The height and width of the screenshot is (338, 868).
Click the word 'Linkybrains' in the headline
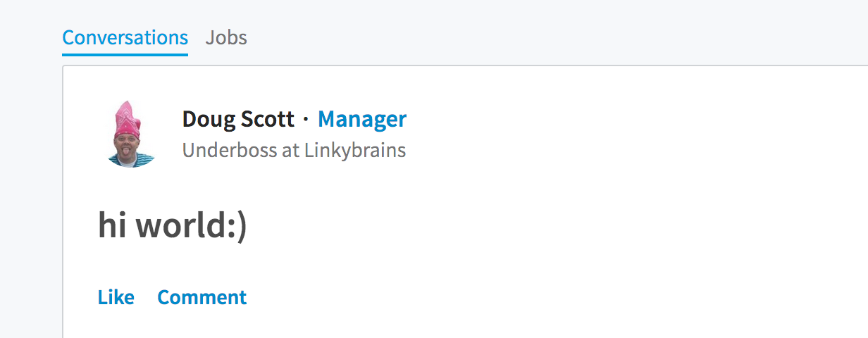click(355, 150)
